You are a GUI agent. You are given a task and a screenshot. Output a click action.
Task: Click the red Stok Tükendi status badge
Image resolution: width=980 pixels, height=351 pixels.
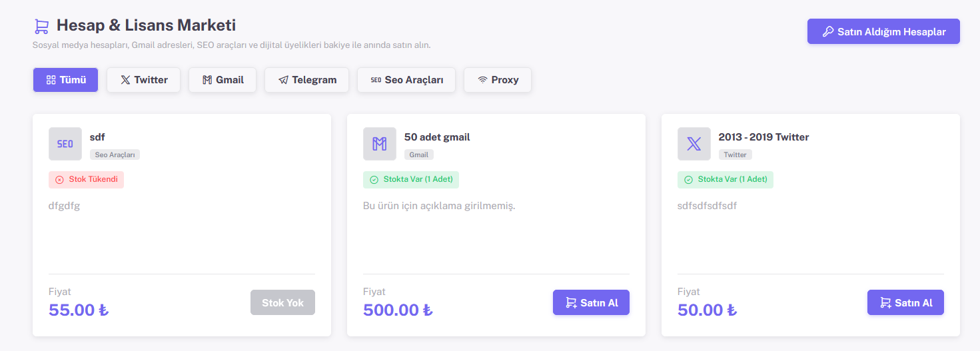tap(86, 180)
